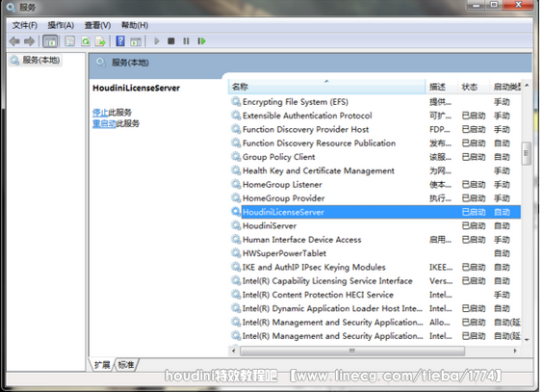Sort by the 启动类型 column header
The image size is (544, 392).
point(505,87)
